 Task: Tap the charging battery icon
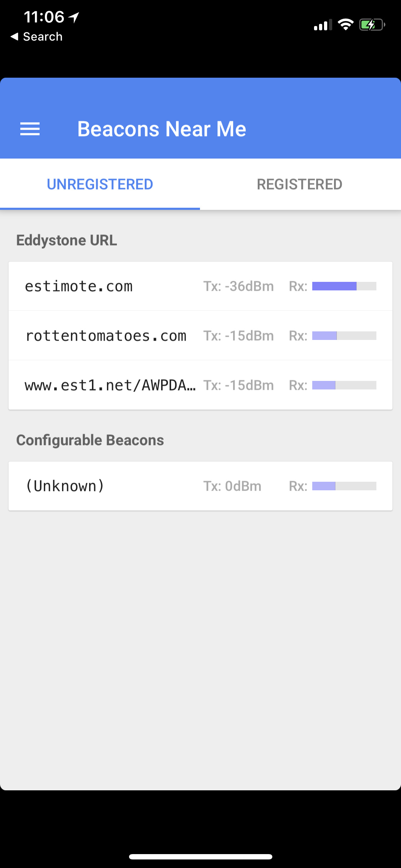(372, 25)
